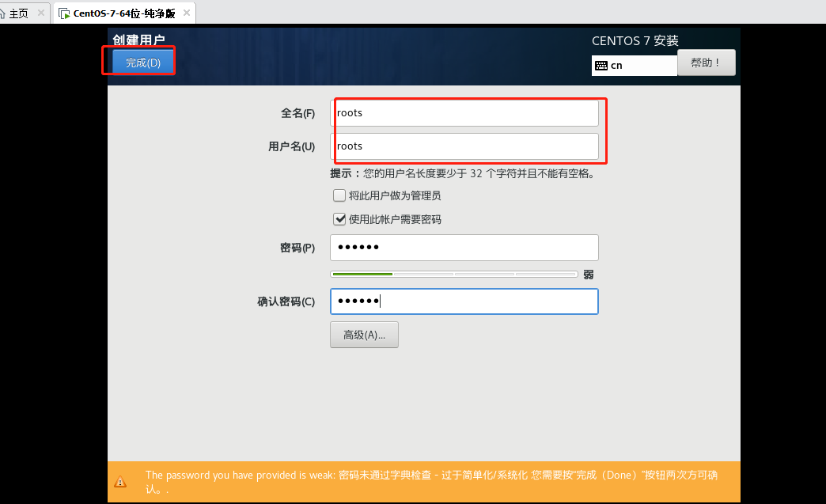Click the home icon on 主页 tab
The width and height of the screenshot is (826, 504).
2,13
